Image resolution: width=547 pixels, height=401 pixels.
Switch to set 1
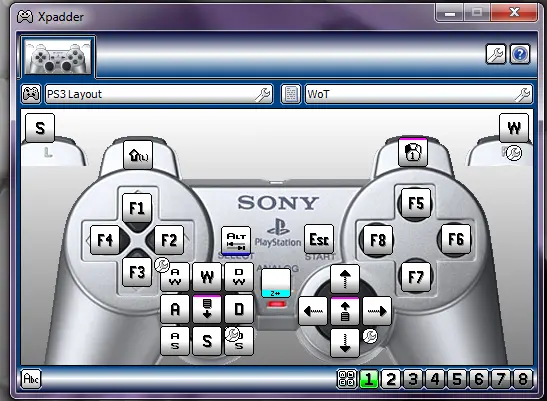coord(369,379)
